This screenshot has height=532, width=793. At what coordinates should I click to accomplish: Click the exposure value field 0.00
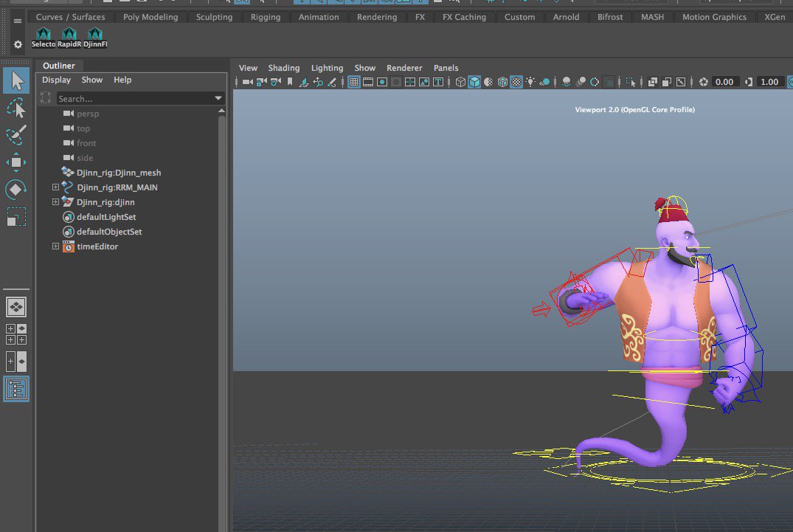click(724, 82)
